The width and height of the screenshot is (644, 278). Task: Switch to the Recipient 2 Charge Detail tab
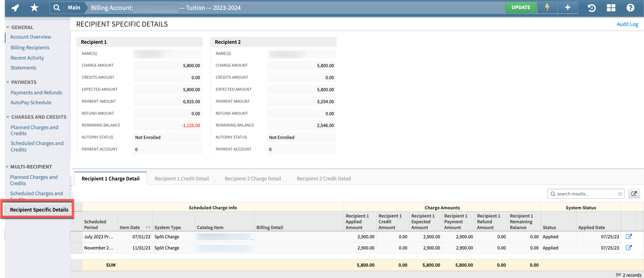coord(252,178)
